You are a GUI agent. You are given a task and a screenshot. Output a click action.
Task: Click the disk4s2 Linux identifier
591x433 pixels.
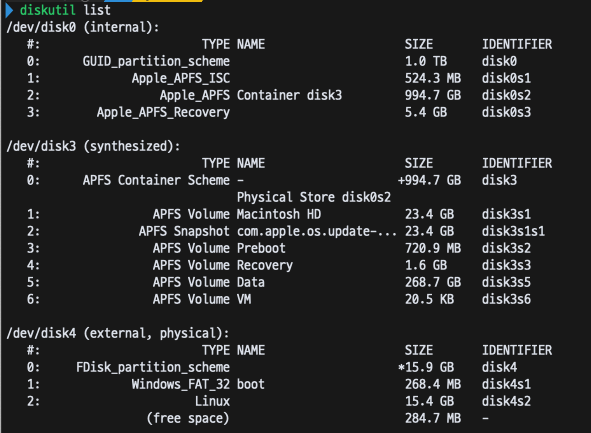(506, 401)
